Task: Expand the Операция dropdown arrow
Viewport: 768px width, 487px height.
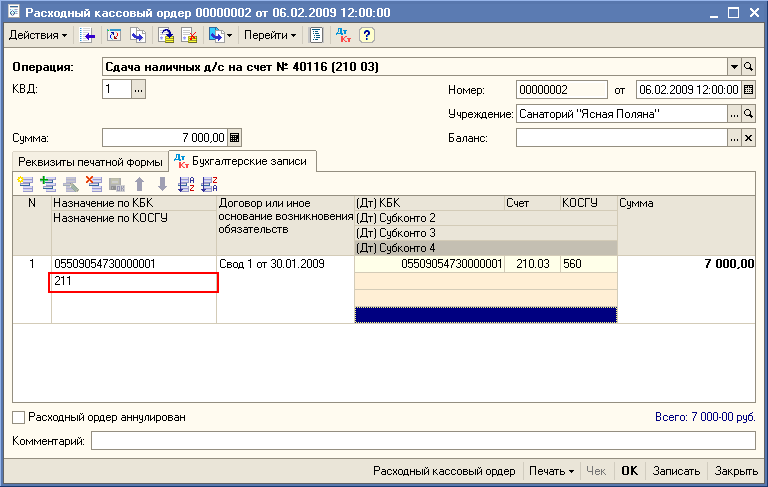Action: tap(734, 67)
